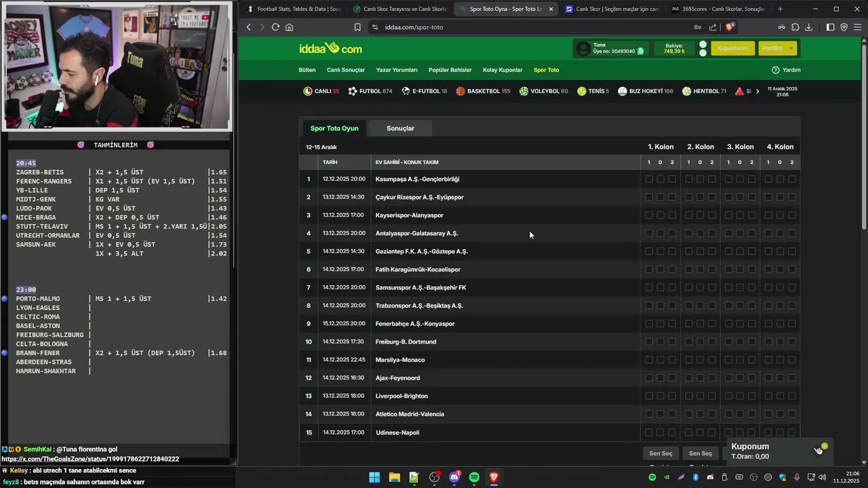Check 1 in Kolon 4 for Atletico Madrid-Valencia

click(768, 414)
